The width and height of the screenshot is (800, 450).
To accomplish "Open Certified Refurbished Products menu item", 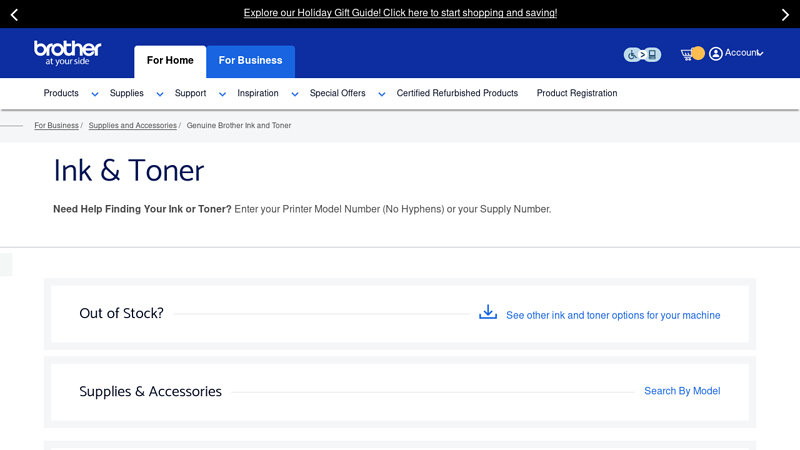I will tap(457, 93).
